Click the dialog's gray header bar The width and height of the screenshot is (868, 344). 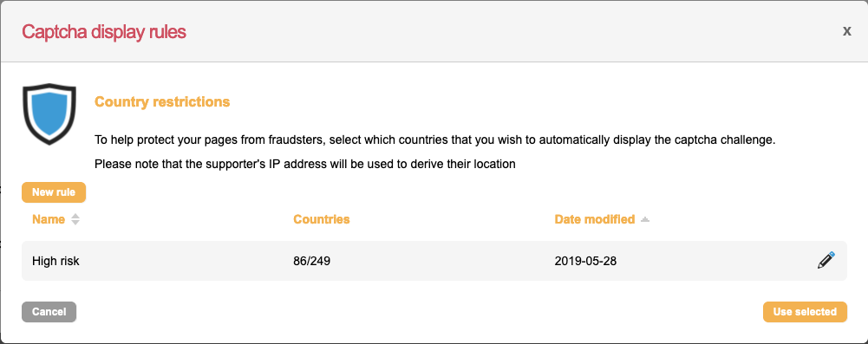coord(434,31)
